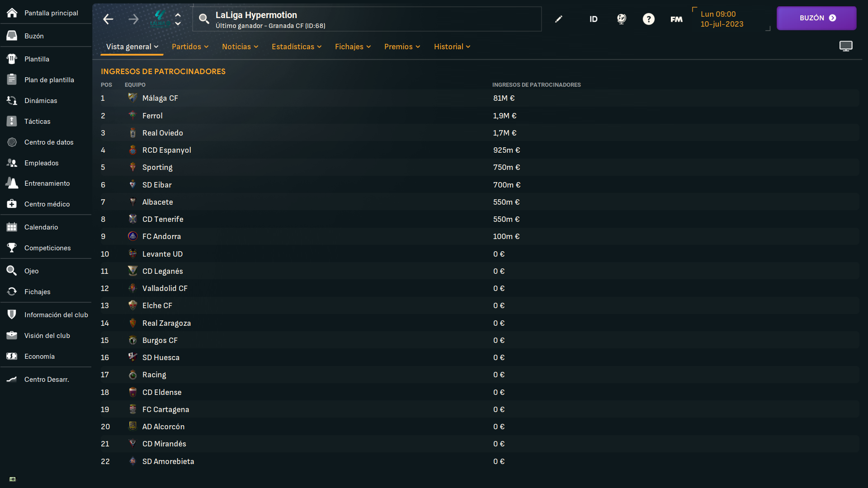Open Dinámicas sidebar icon
The image size is (868, 488).
[x=12, y=100]
